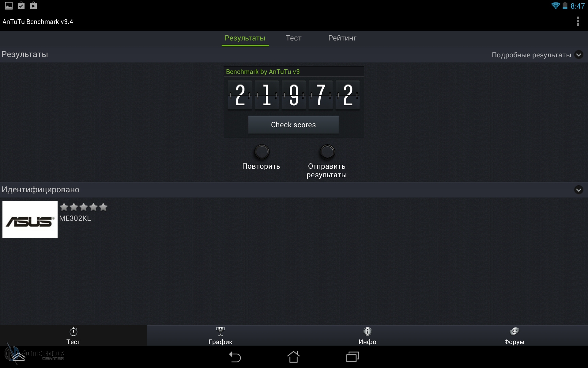Click the Check scores button

click(x=293, y=125)
